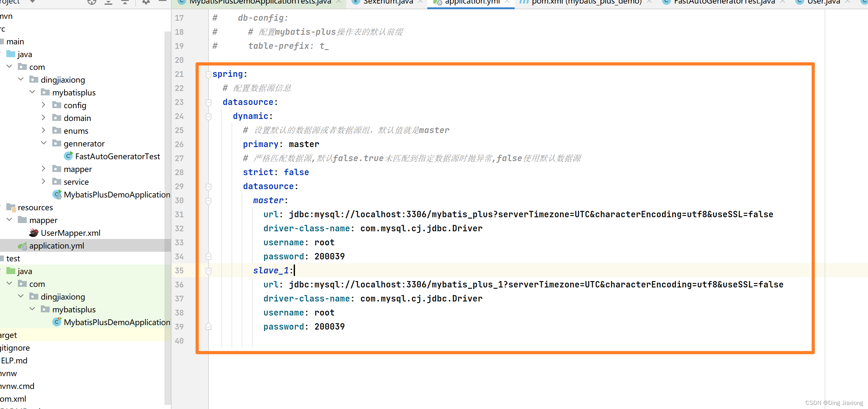Click the FastAutoGeneratorTest class icon in tree
Screen dimensions: 868x409
click(69, 156)
